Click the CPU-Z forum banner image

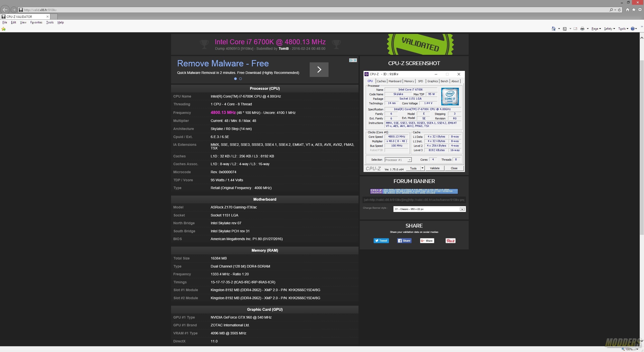[414, 191]
